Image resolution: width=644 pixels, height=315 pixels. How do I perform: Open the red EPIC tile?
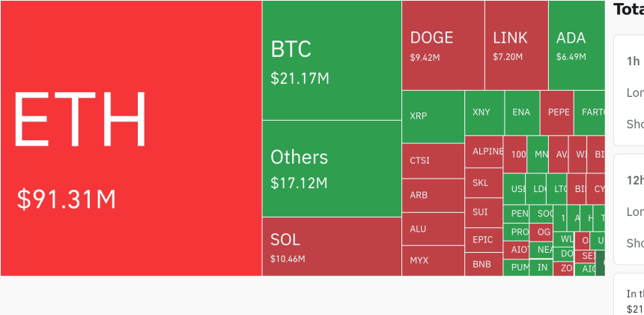click(484, 240)
